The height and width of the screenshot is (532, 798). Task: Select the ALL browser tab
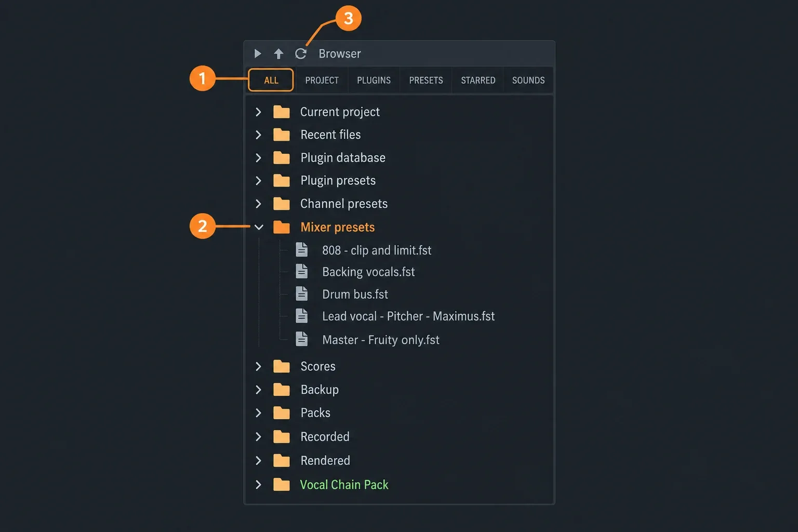pos(271,80)
